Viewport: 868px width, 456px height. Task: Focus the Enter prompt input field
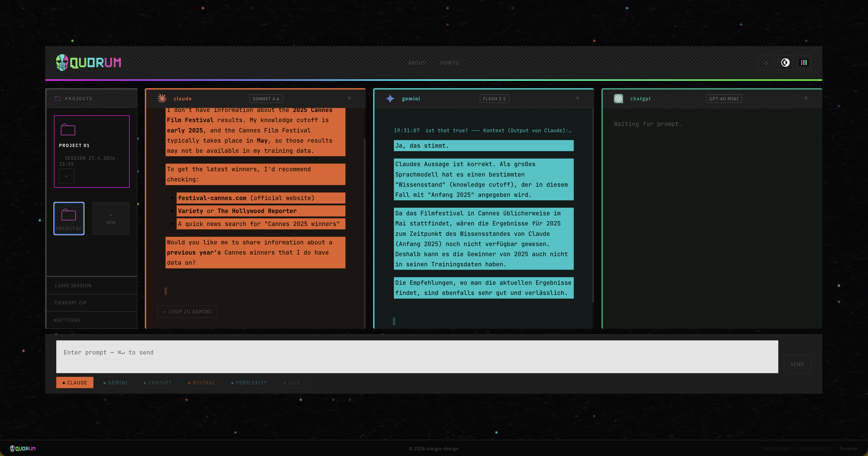(417, 357)
